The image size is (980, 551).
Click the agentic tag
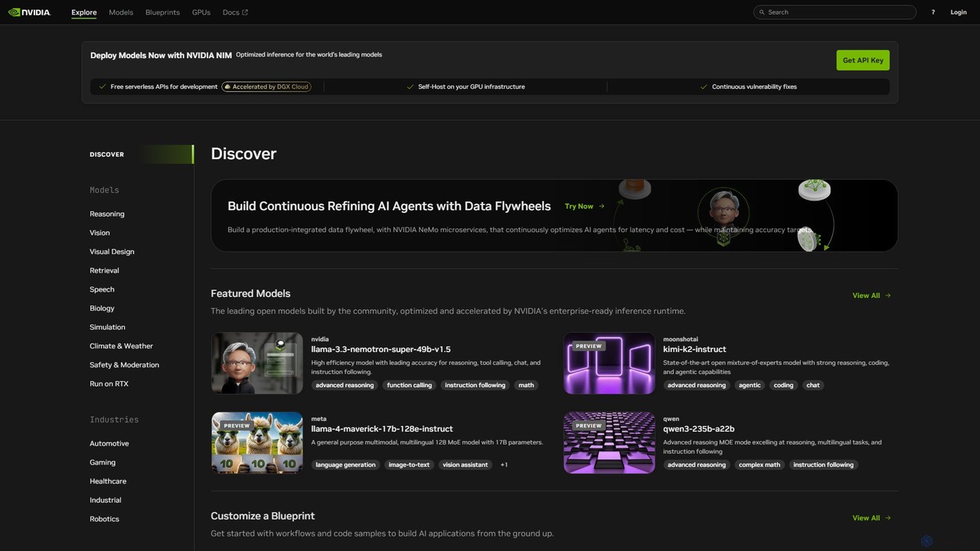pos(750,385)
